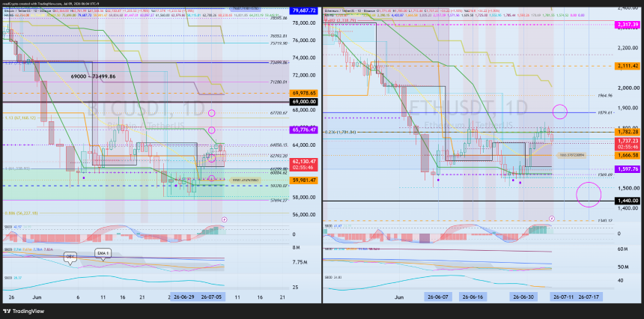Click the 26-07-17 date marker on ETH time axis

[589, 297]
